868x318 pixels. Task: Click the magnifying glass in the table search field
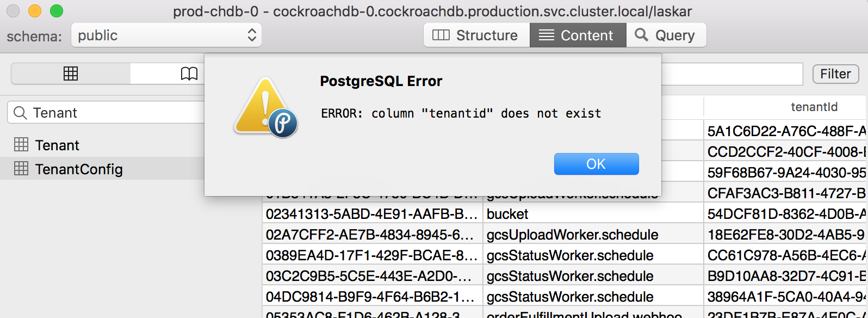[x=20, y=113]
